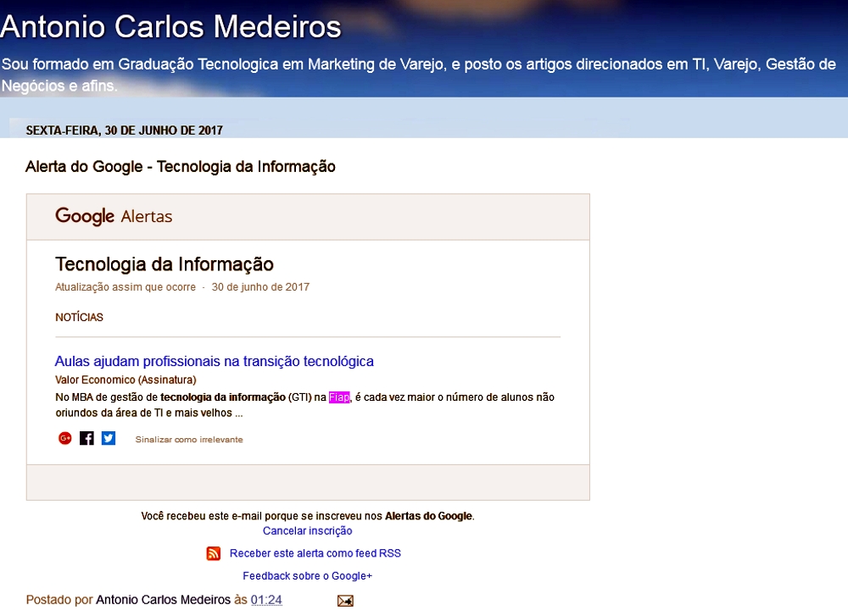The width and height of the screenshot is (848, 616).
Task: Click the post timestamp 01:24
Action: 266,600
